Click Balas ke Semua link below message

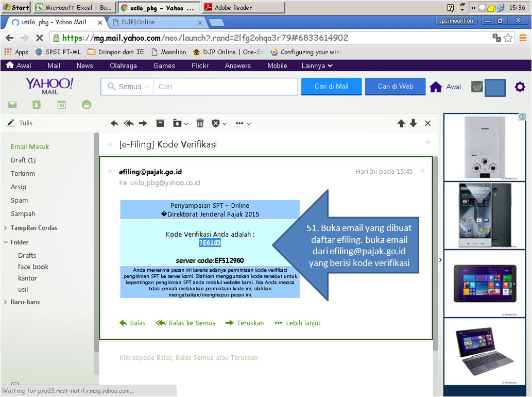[185, 323]
